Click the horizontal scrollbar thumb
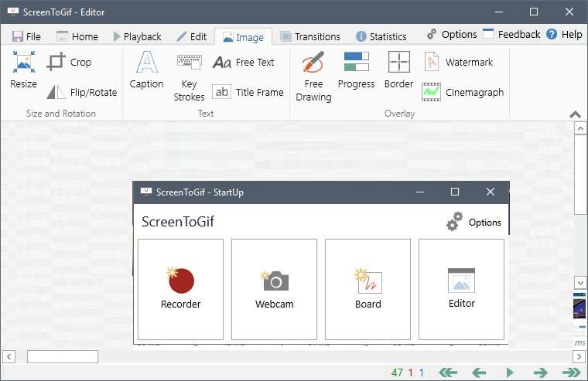The width and height of the screenshot is (588, 381). coord(63,356)
